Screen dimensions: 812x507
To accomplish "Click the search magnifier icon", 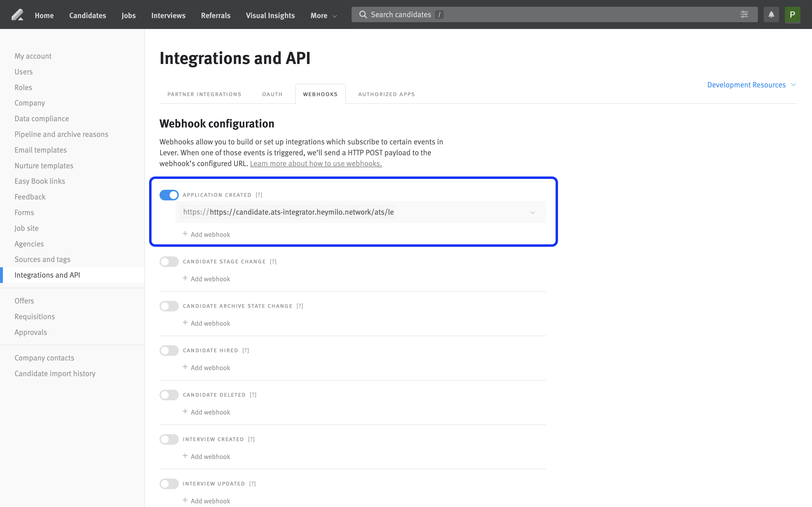I will (x=363, y=14).
